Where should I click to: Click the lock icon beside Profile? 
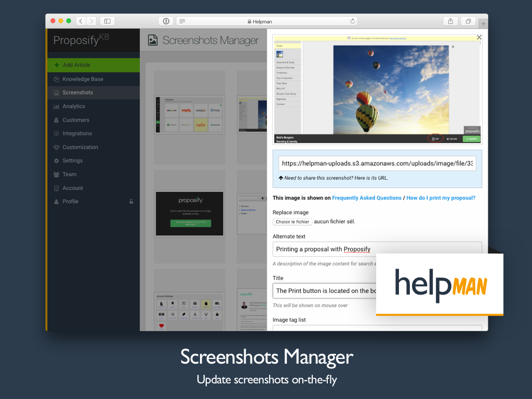pyautogui.click(x=131, y=201)
